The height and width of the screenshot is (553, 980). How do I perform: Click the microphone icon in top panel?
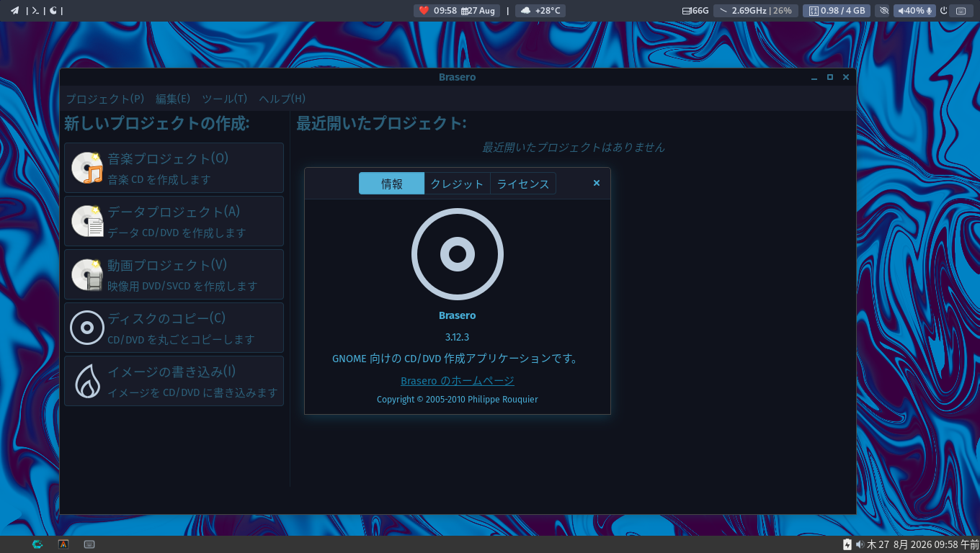(930, 11)
